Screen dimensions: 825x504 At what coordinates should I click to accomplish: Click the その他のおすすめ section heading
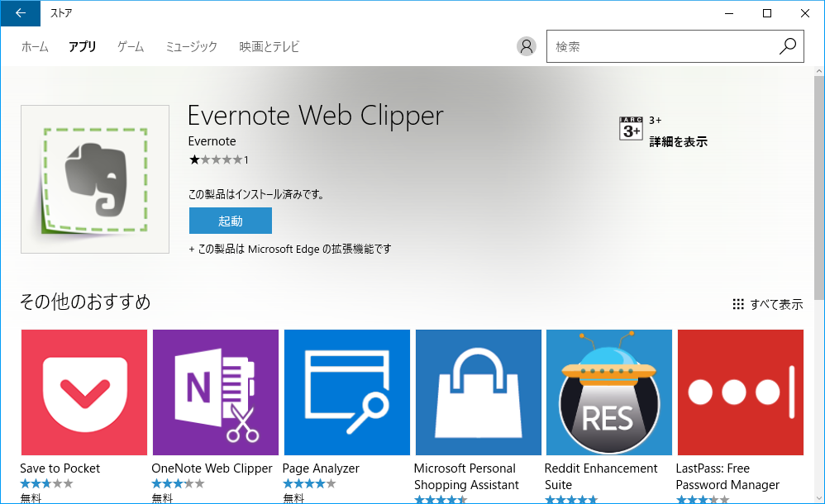click(x=85, y=302)
